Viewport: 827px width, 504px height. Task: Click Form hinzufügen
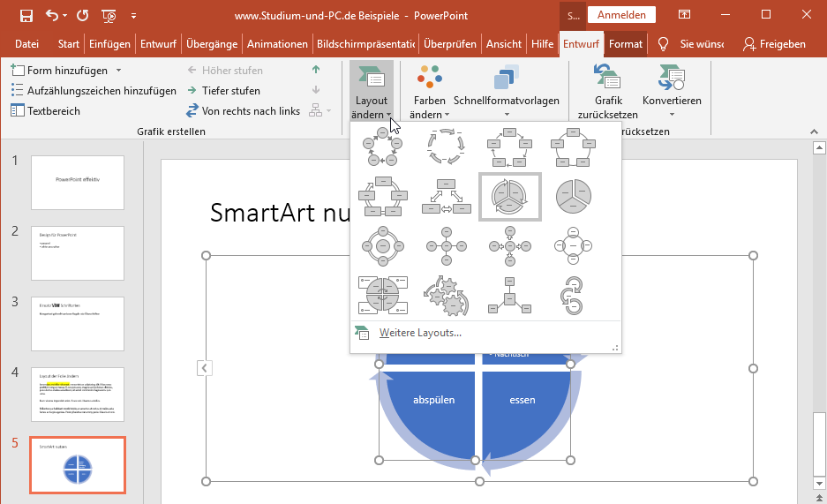coord(59,70)
